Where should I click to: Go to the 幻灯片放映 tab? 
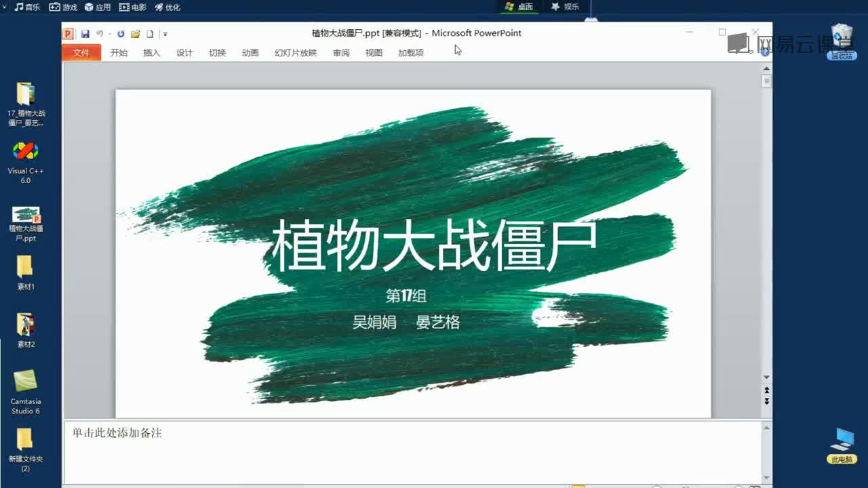pos(296,53)
